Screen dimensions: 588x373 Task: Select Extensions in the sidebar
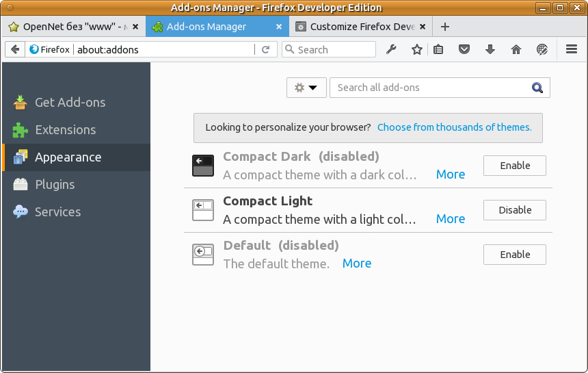[x=66, y=130]
